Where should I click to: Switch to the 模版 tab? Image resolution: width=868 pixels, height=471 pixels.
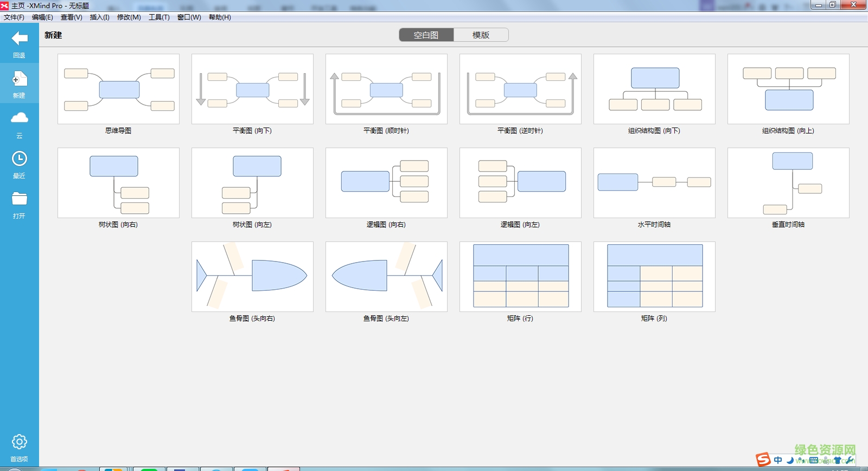481,35
